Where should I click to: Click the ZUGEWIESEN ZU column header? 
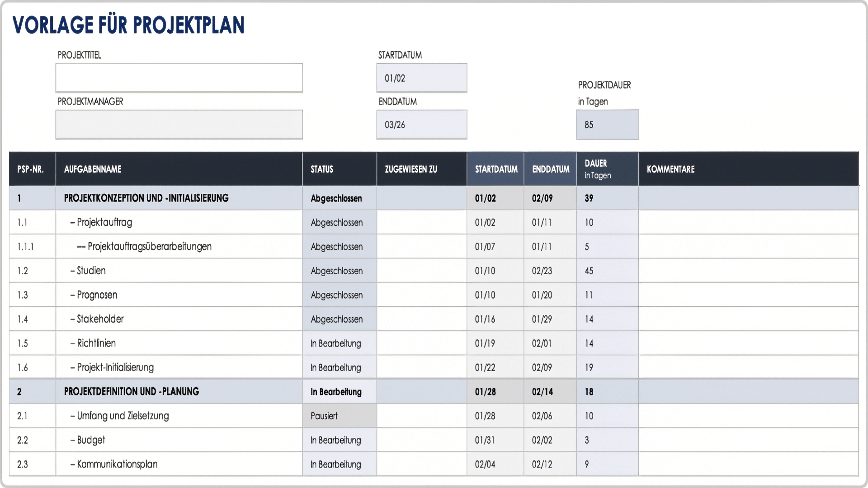coord(421,169)
